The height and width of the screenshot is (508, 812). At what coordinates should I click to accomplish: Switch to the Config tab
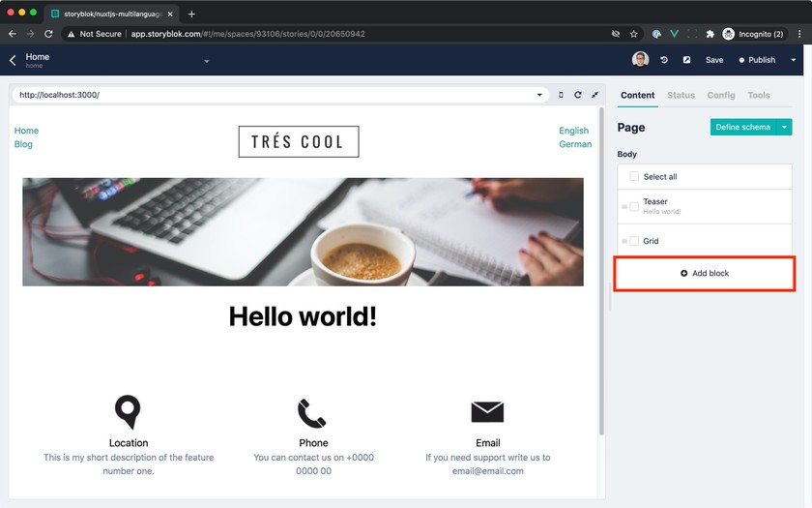[721, 96]
